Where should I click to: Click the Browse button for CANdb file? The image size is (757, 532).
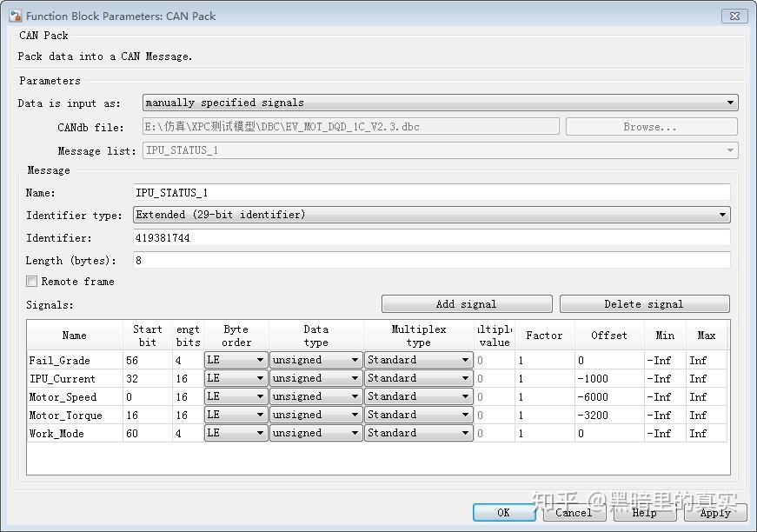click(651, 126)
